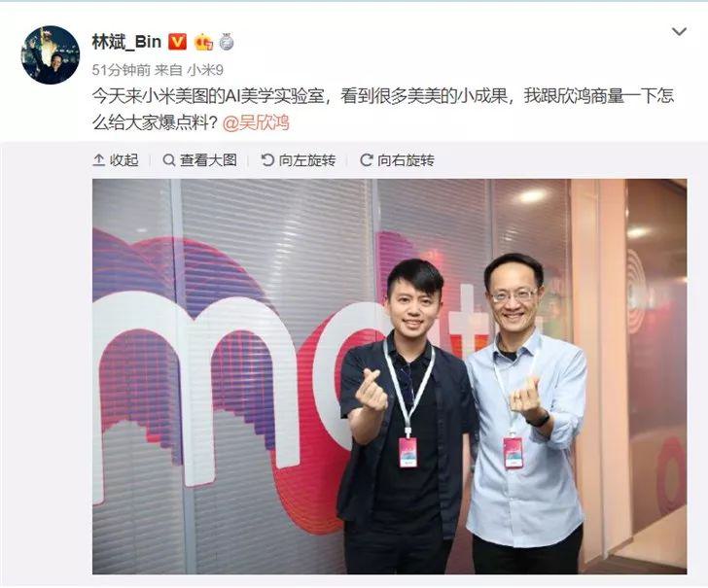Click the silver medal badge icon

tap(227, 43)
